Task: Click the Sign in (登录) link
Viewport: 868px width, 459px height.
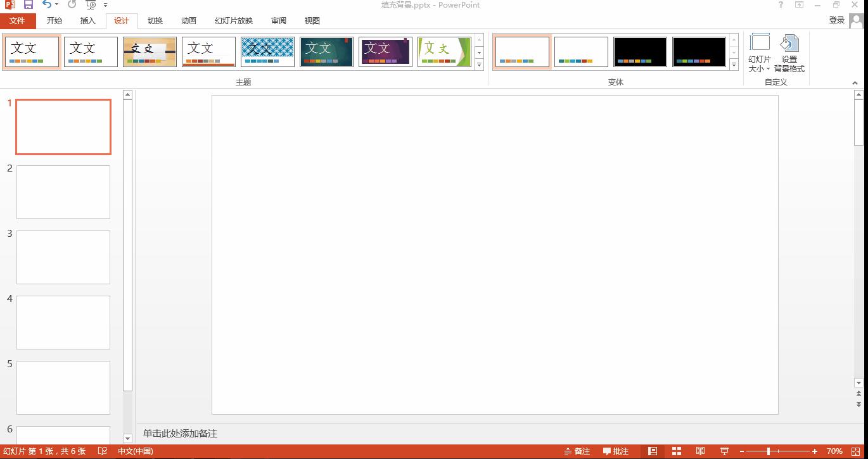Action: (x=837, y=20)
